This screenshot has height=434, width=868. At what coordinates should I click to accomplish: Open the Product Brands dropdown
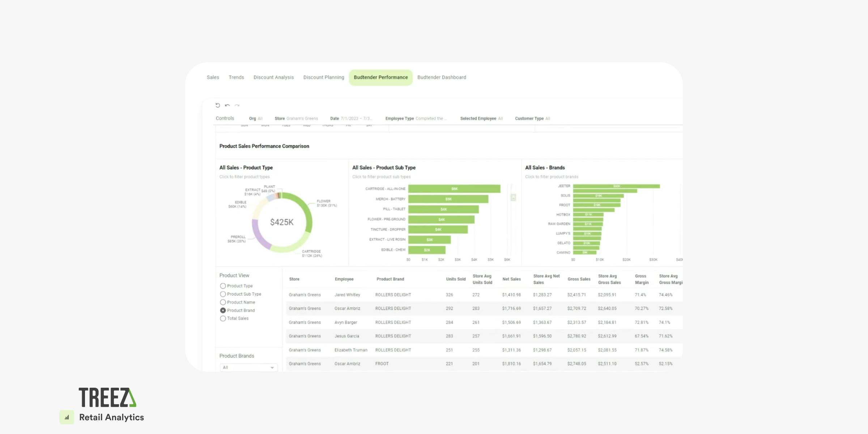248,367
